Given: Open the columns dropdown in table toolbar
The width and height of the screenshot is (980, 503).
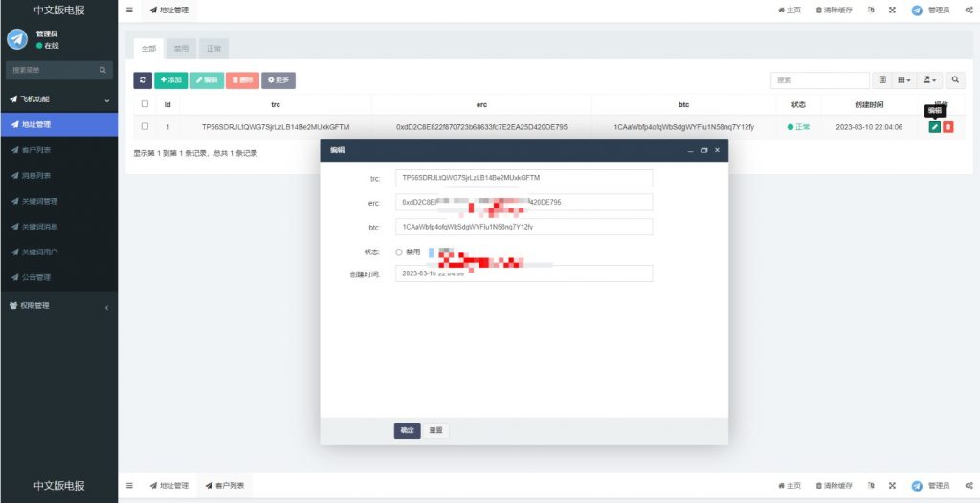Looking at the screenshot, I should [904, 80].
